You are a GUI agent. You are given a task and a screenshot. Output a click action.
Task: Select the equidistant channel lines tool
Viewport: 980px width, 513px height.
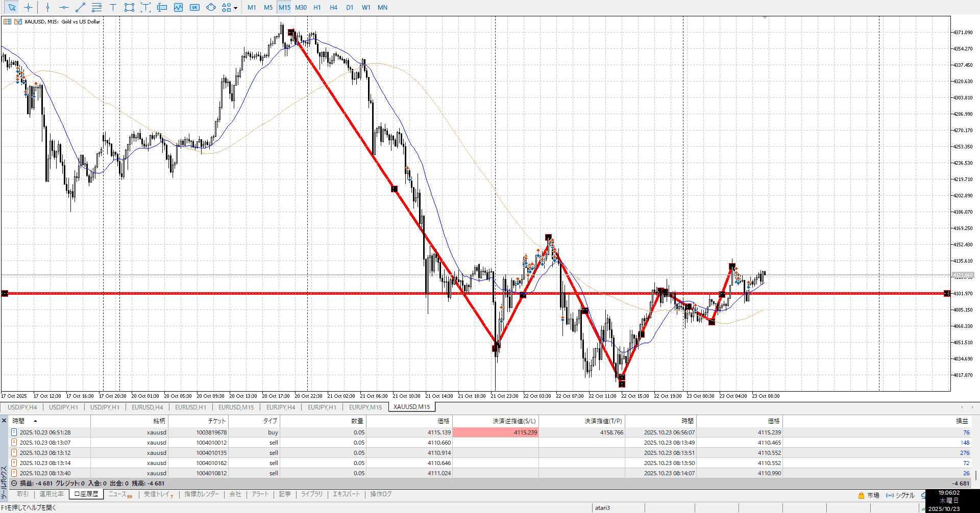pos(96,8)
